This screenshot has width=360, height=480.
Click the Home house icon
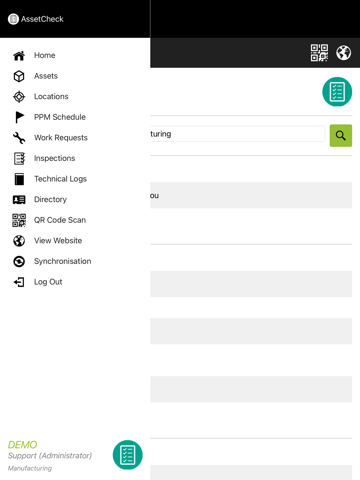[x=19, y=56]
